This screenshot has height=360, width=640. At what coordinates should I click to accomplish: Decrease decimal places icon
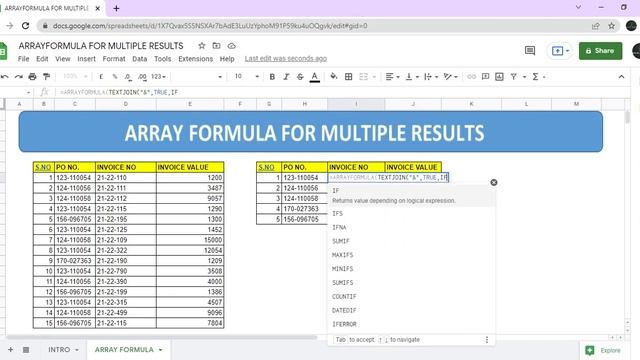(128, 77)
